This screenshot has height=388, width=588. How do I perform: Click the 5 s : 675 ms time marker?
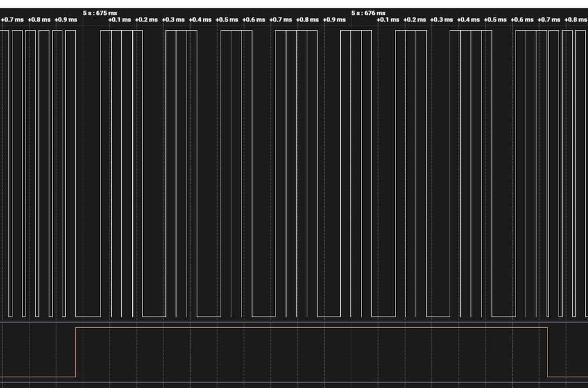pos(100,13)
